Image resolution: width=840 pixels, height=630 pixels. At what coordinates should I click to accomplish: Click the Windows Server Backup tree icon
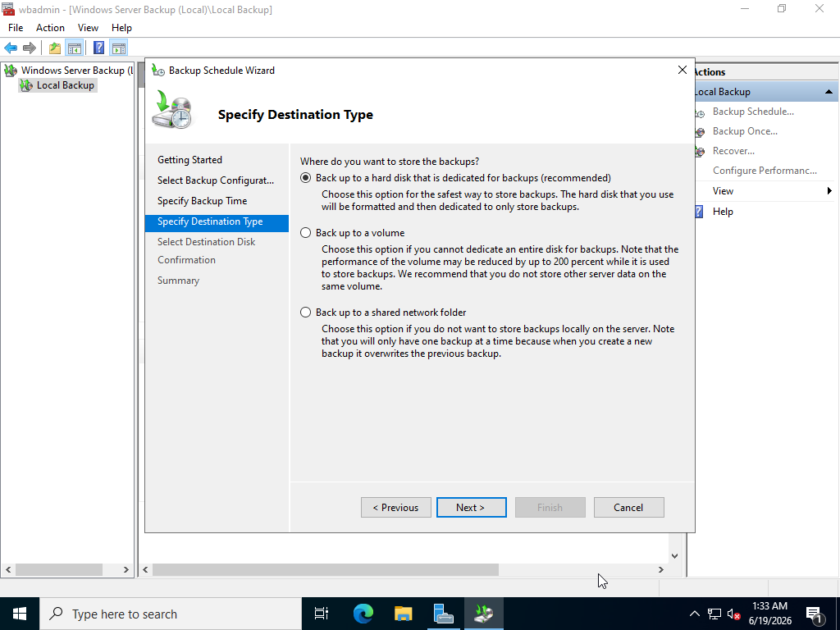(x=11, y=71)
